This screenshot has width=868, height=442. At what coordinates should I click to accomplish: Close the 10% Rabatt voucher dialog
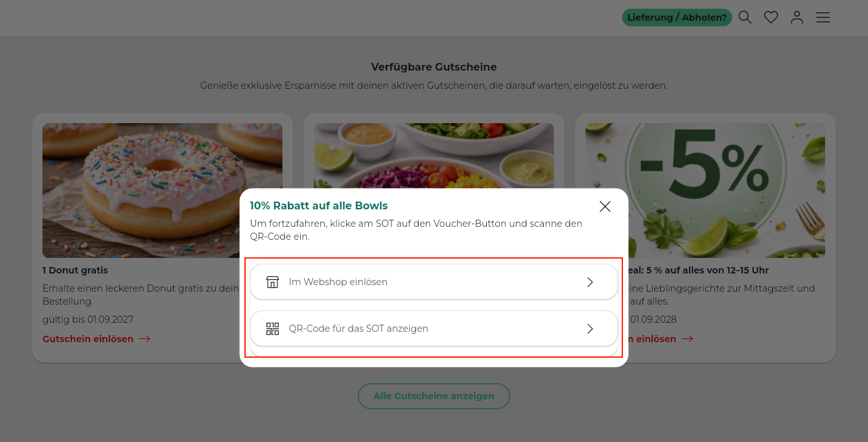pyautogui.click(x=605, y=206)
